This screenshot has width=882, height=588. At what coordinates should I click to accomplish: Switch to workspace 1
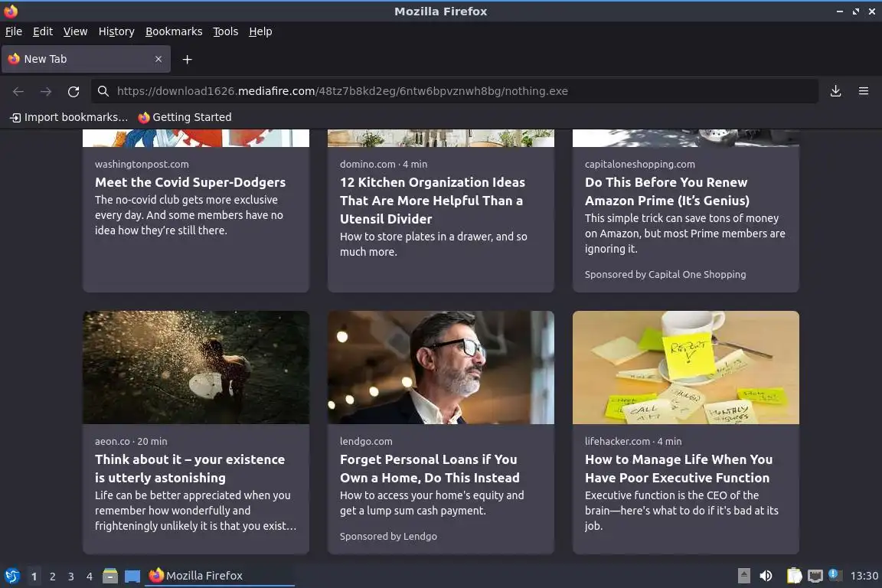click(x=34, y=577)
